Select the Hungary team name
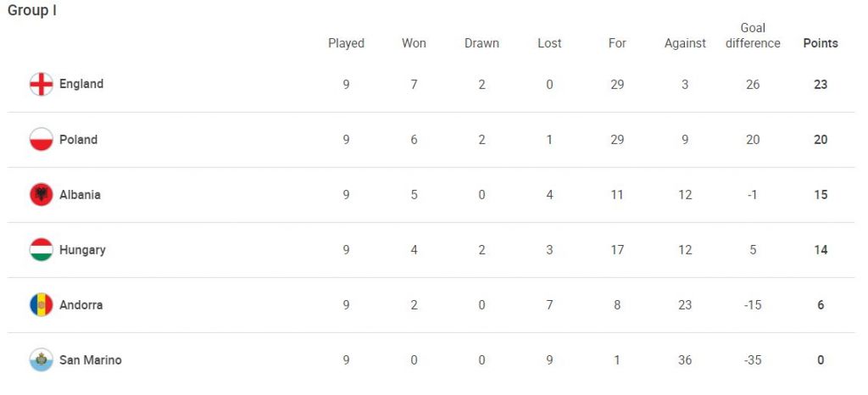The width and height of the screenshot is (868, 395). pos(82,249)
